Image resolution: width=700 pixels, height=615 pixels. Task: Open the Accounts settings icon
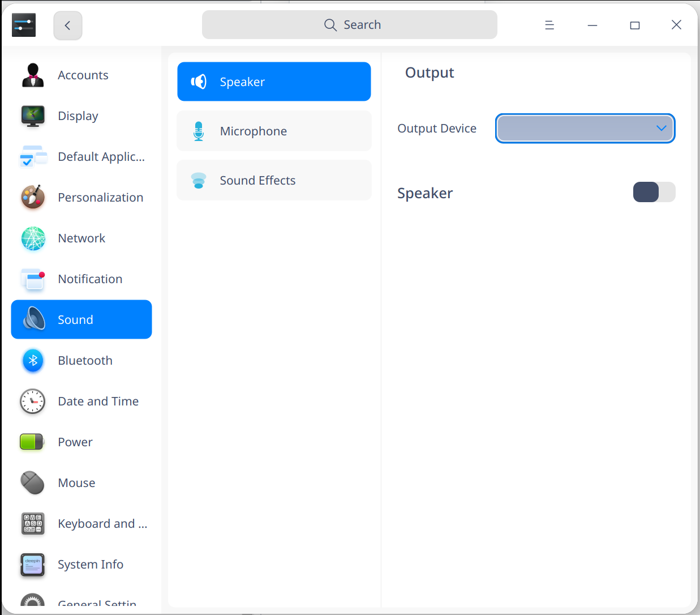pos(32,75)
